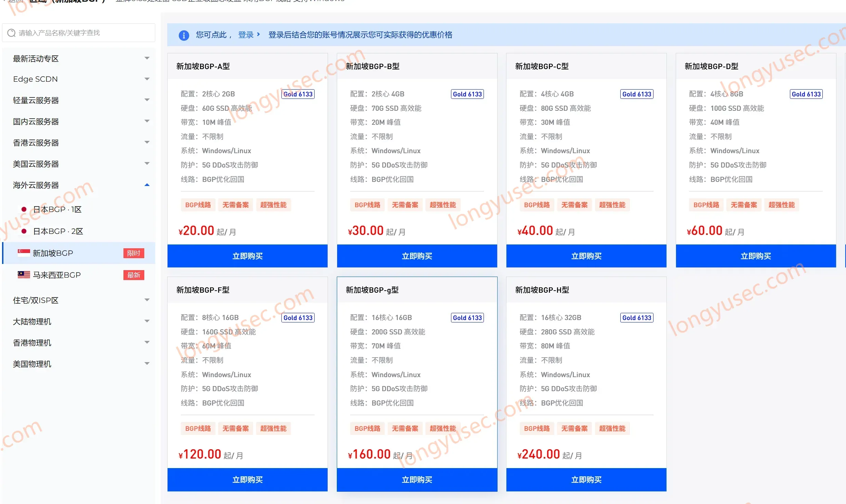Click the search magnifier icon

pos(11,33)
